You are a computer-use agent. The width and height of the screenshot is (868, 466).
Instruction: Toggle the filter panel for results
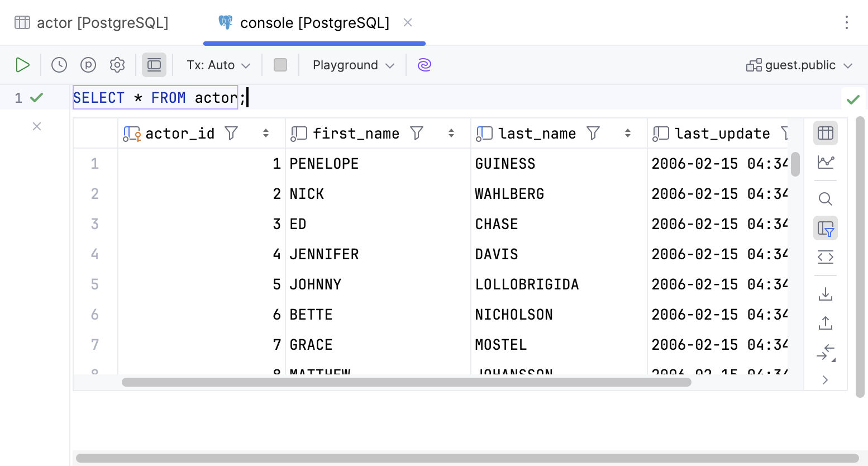tap(825, 228)
